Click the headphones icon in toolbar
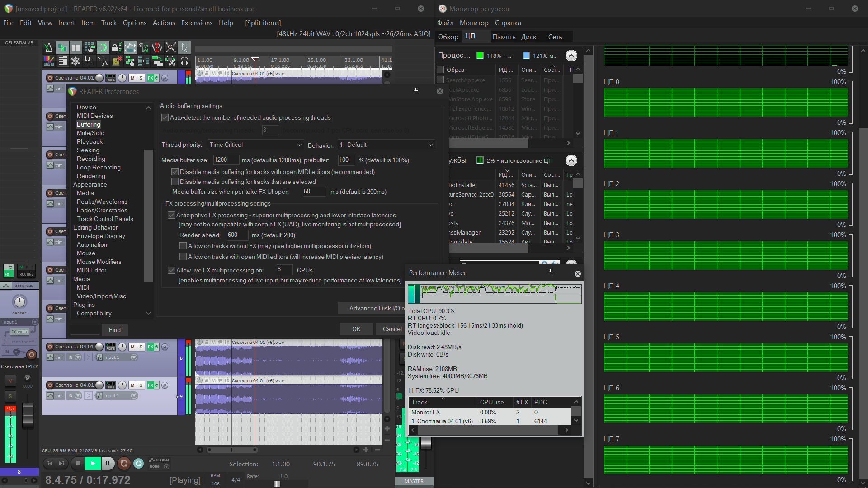868x488 pixels. pyautogui.click(x=184, y=61)
